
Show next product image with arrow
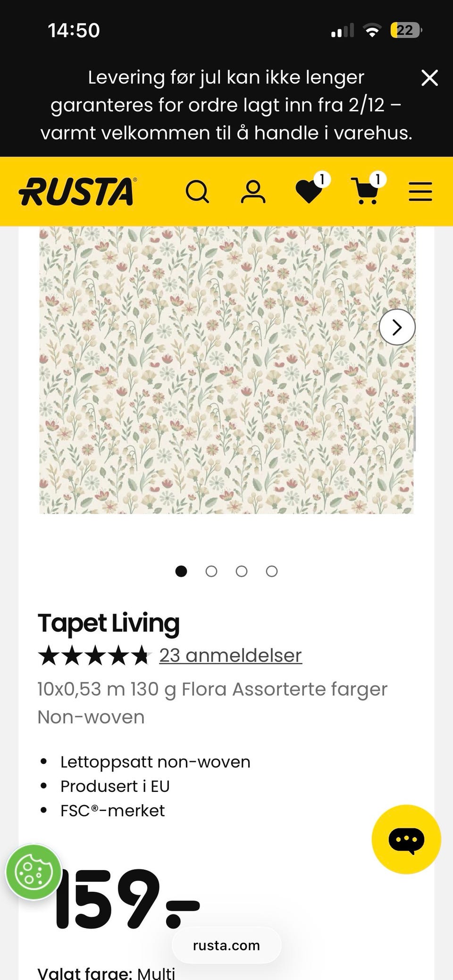[397, 327]
